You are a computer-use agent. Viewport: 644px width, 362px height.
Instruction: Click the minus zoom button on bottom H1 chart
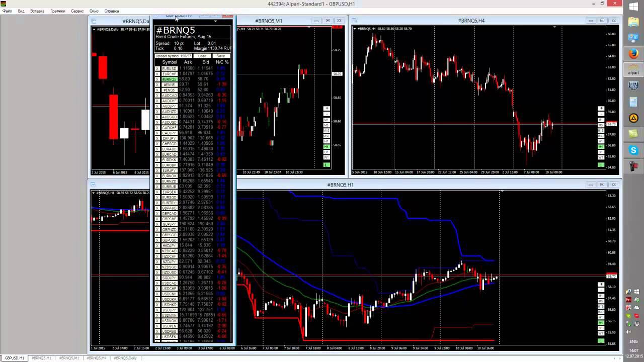click(x=601, y=290)
